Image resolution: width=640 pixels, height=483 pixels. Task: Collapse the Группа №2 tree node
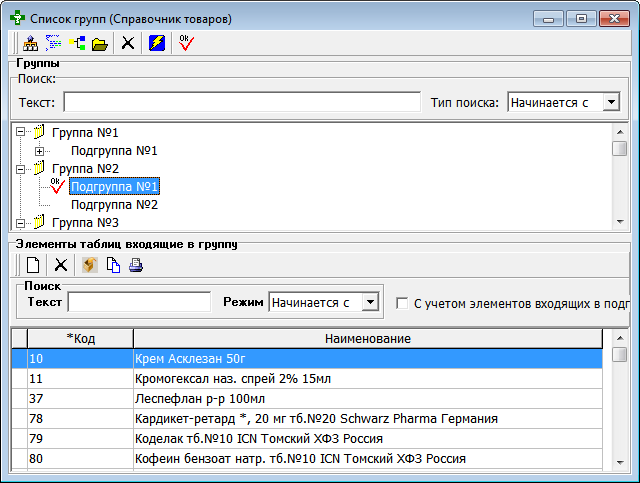20,169
